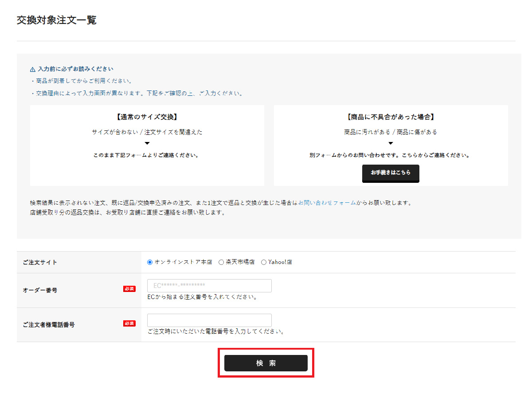This screenshot has height=394, width=532.
Task: Click the オーダー番号 field label
Action: pos(40,290)
